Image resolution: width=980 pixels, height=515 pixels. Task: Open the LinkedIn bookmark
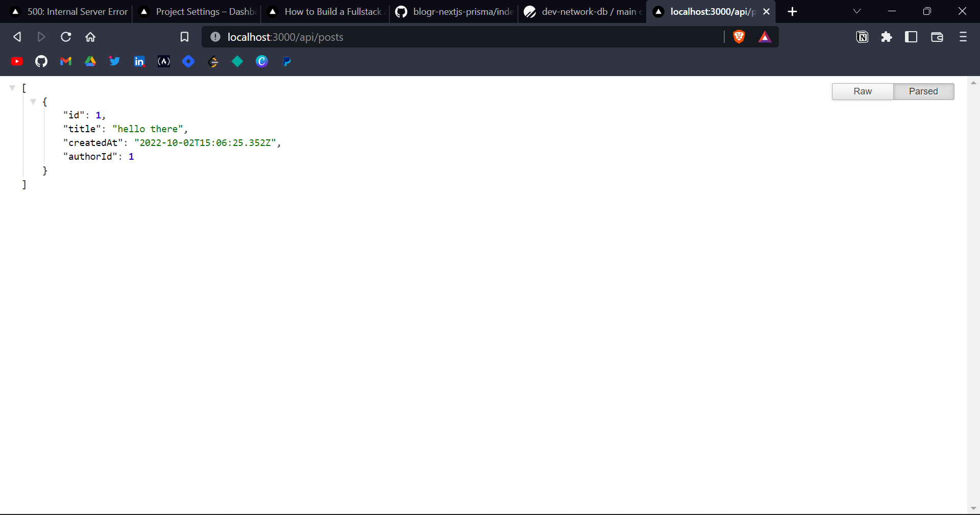(x=139, y=61)
